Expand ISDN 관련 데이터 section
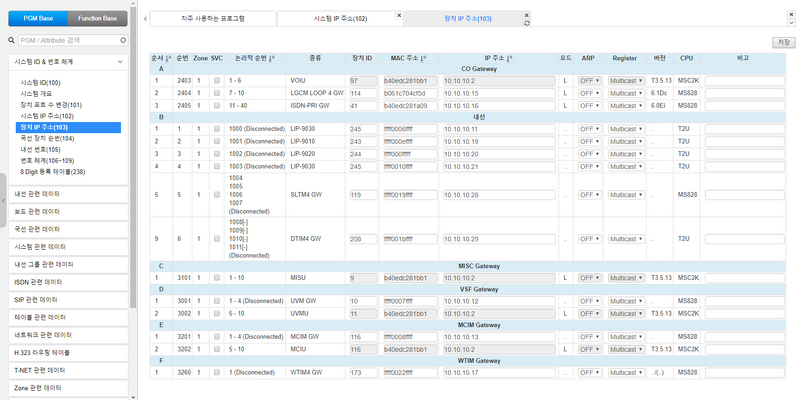The width and height of the screenshot is (800, 400). pyautogui.click(x=68, y=282)
